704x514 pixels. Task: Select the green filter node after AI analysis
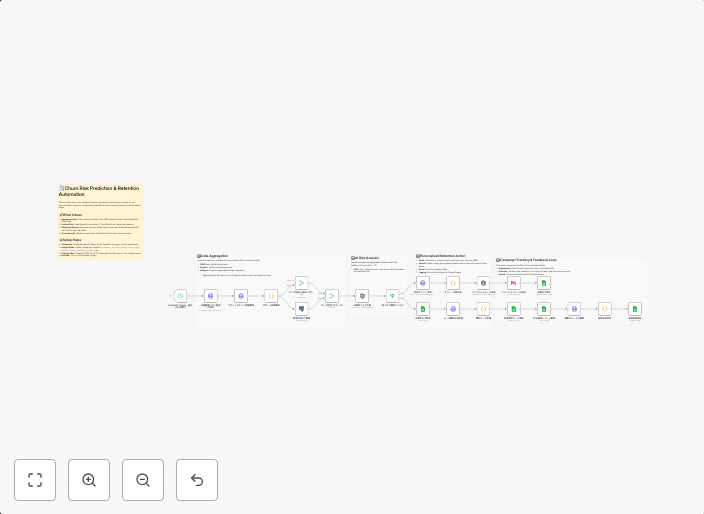(392, 296)
